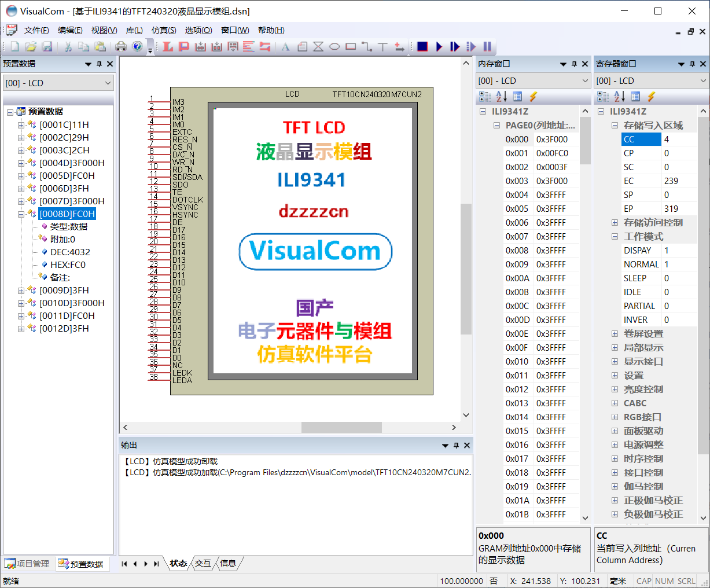Select the hourglass-shaped drawing tool
Image resolution: width=710 pixels, height=588 pixels.
click(318, 47)
